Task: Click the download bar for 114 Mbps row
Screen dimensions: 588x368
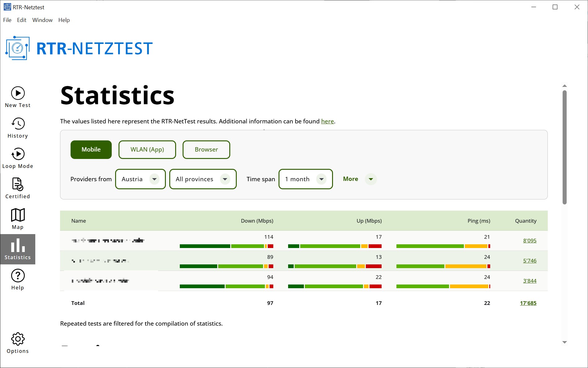Action: pyautogui.click(x=227, y=246)
